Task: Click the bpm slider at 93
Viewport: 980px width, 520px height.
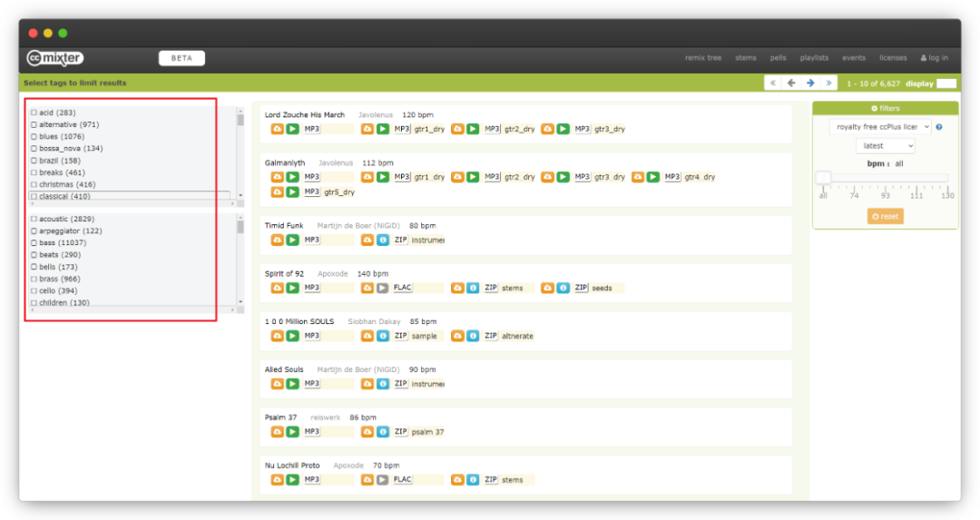Action: point(886,178)
